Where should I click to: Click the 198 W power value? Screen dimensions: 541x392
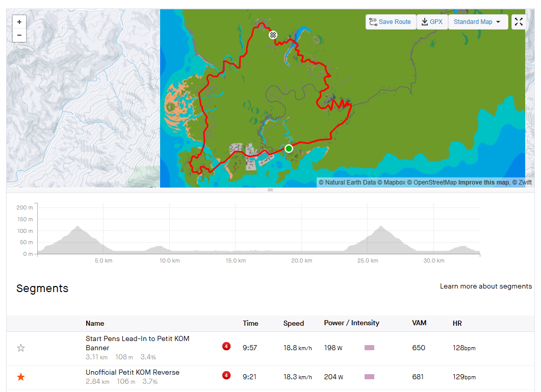pyautogui.click(x=333, y=348)
